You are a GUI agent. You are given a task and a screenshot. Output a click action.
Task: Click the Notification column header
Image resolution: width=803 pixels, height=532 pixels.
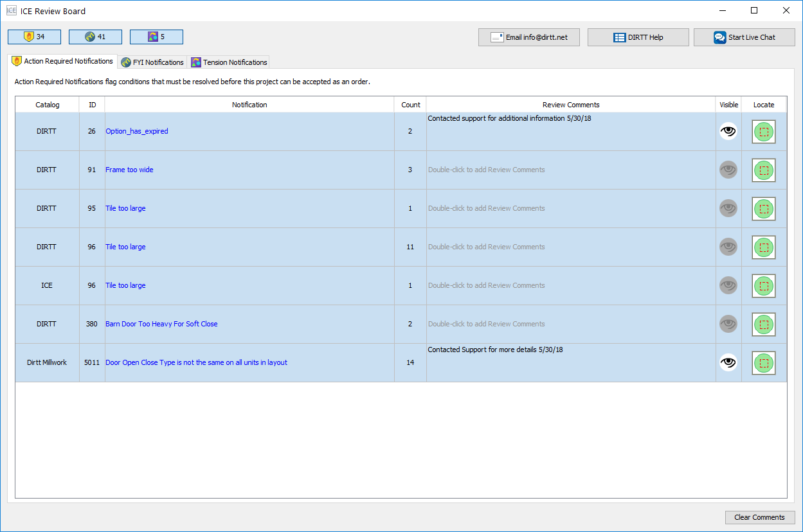tap(249, 105)
